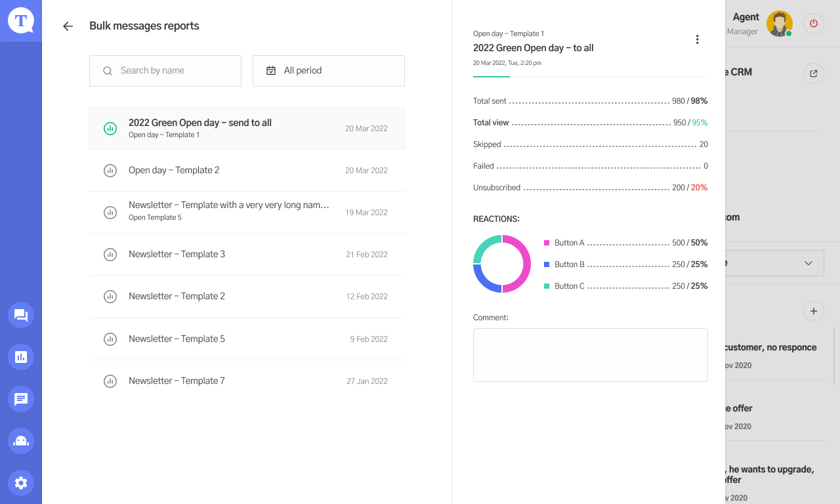Click chart icon of Newsletter – Template 3

(110, 255)
